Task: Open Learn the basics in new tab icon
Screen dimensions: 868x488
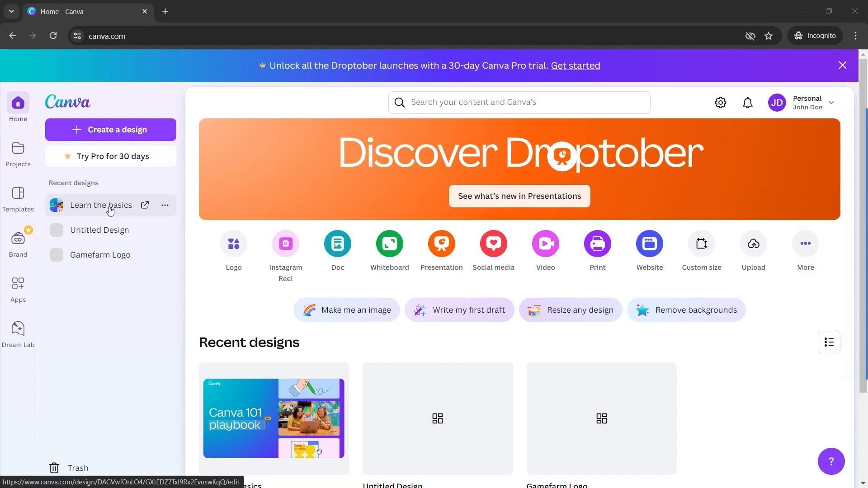Action: click(x=145, y=205)
